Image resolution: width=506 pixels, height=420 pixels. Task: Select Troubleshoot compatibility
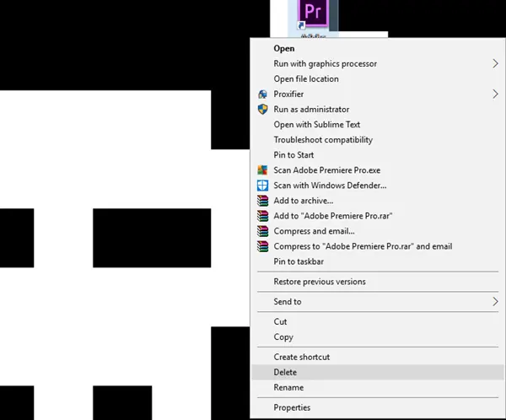pyautogui.click(x=377, y=139)
